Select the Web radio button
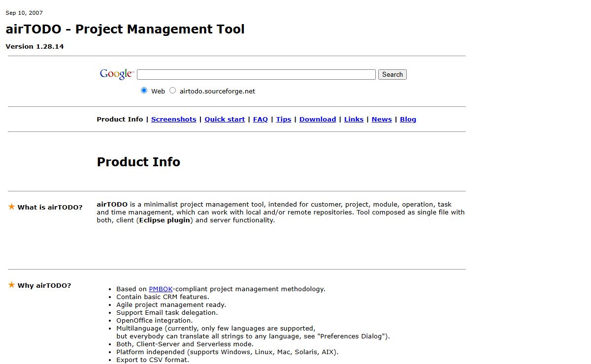 144,91
